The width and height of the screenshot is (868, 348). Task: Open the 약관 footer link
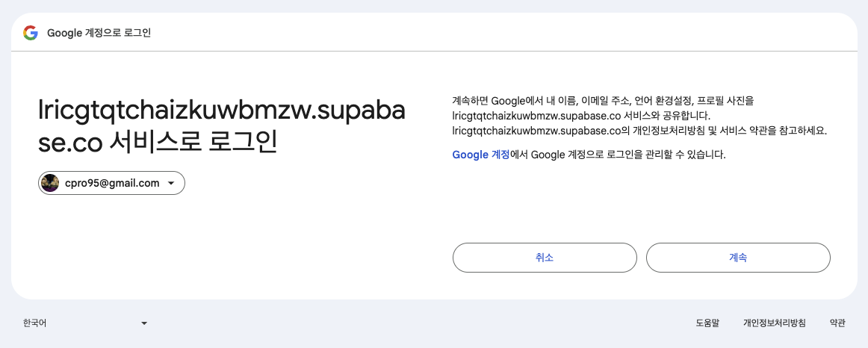pyautogui.click(x=837, y=323)
